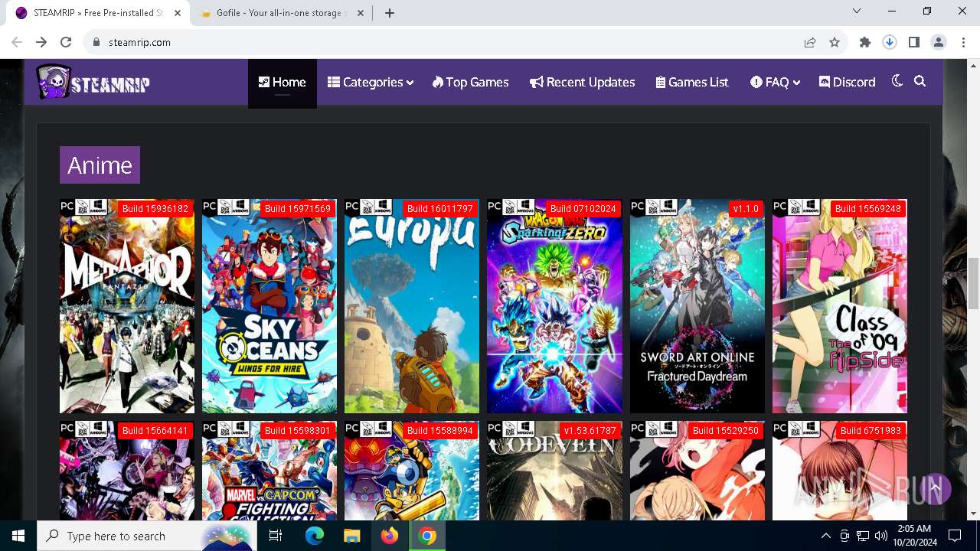Click the Build 16011797 badge

pos(440,209)
